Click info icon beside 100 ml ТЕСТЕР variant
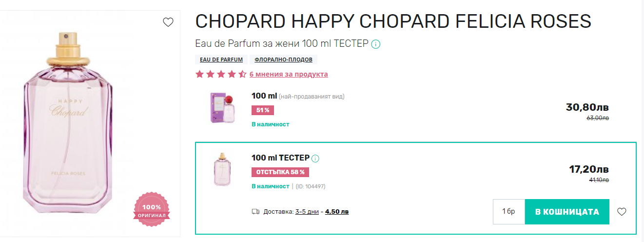 tap(315, 159)
